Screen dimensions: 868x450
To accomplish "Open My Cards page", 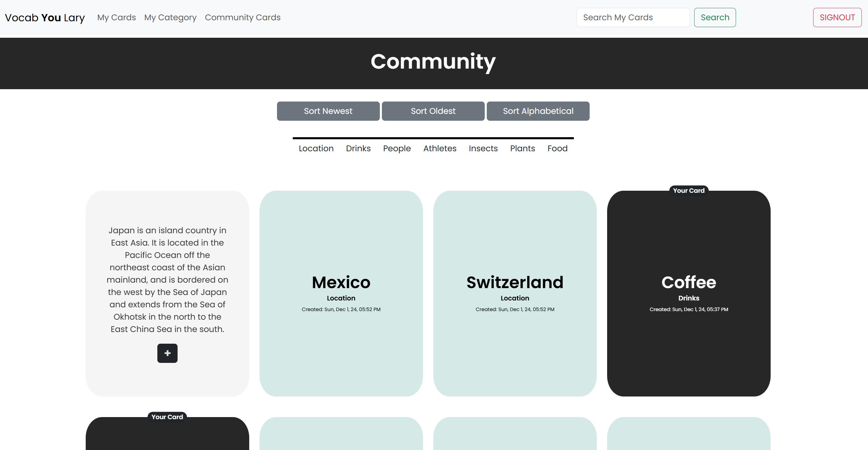I will click(117, 17).
